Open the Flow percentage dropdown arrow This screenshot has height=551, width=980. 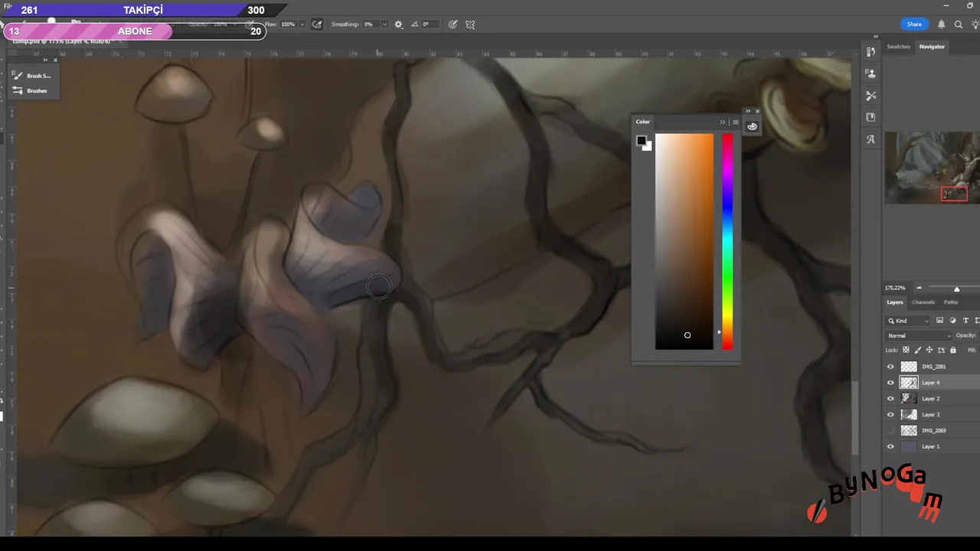302,24
